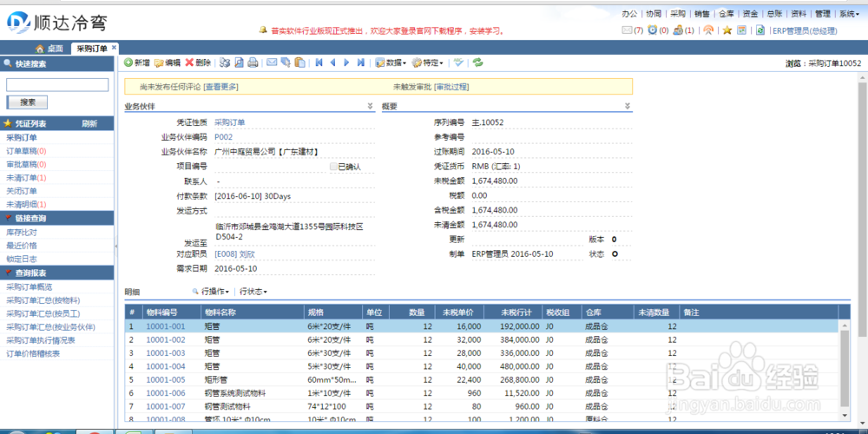Click the copy documents icon in toolbar

286,62
